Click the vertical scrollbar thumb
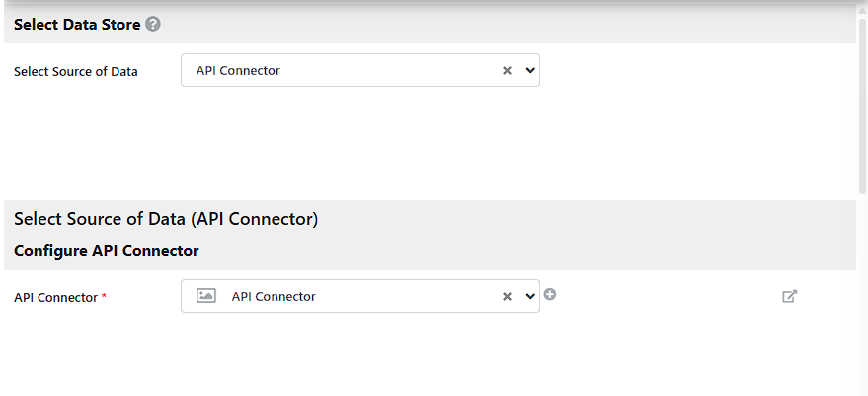Viewport: 868px width, 396px height. tap(862, 99)
